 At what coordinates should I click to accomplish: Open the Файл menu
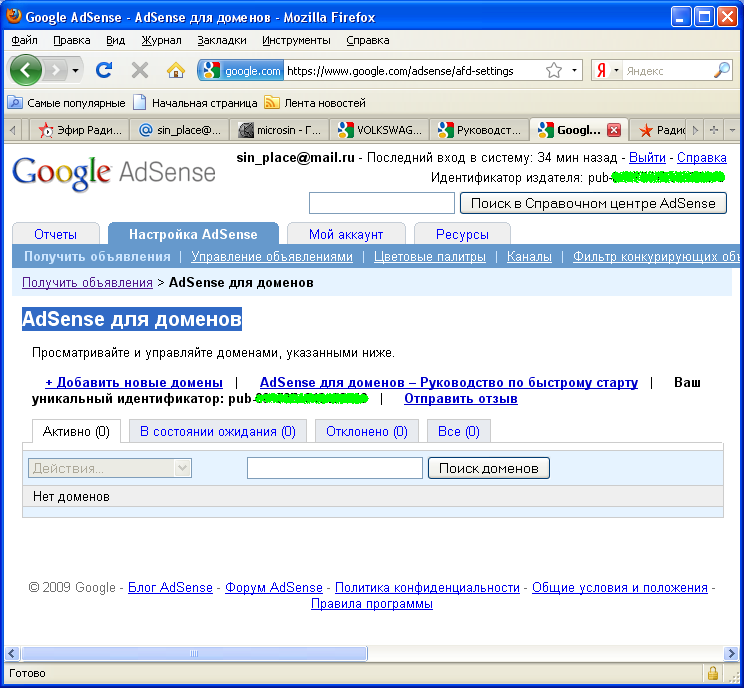pos(24,40)
